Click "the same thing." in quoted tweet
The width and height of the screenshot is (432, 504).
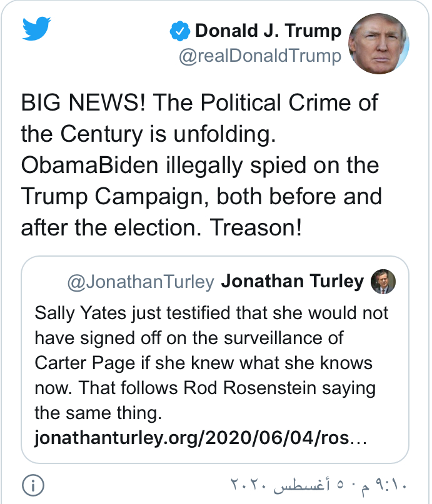point(98,413)
